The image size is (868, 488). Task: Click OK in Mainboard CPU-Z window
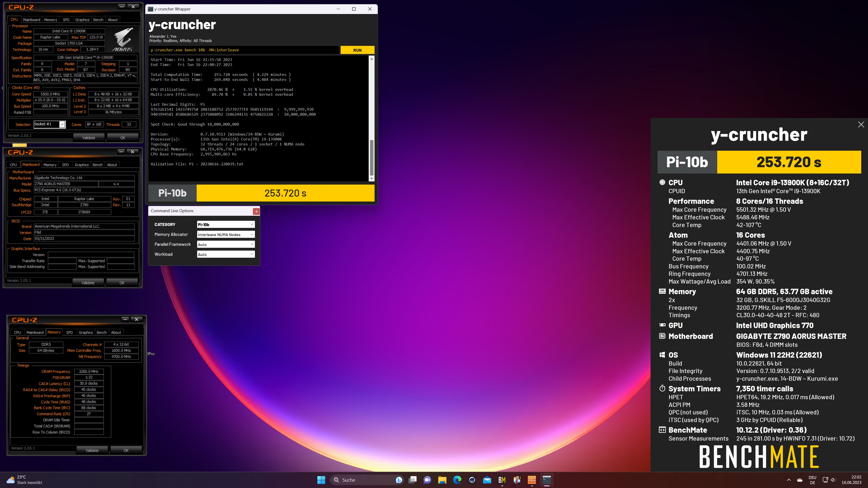(122, 283)
